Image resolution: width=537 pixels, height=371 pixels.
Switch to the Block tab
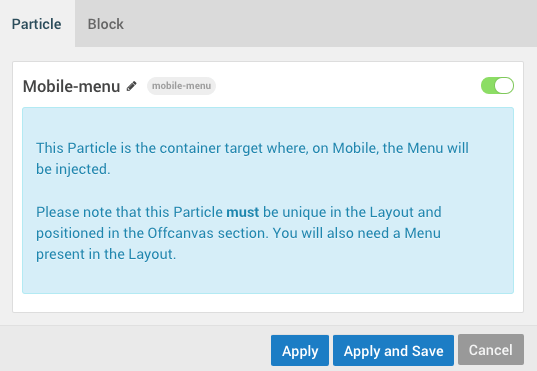click(105, 24)
